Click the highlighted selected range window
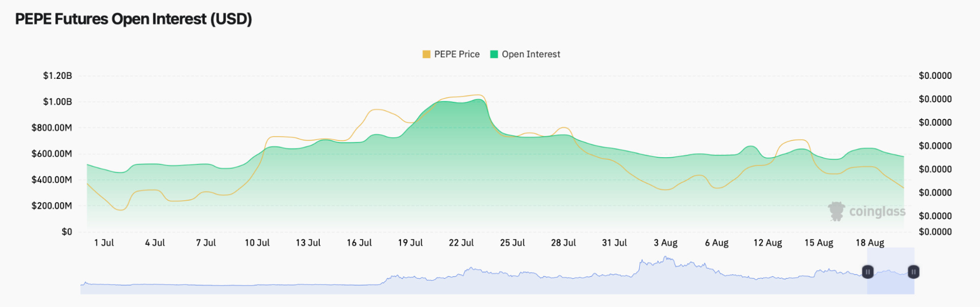The image size is (980, 307). coord(890,271)
